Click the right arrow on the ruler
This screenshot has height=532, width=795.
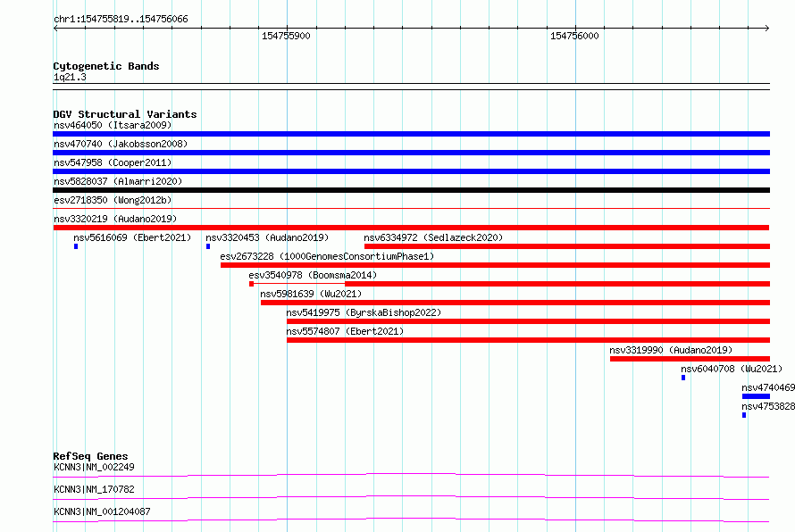[x=767, y=29]
